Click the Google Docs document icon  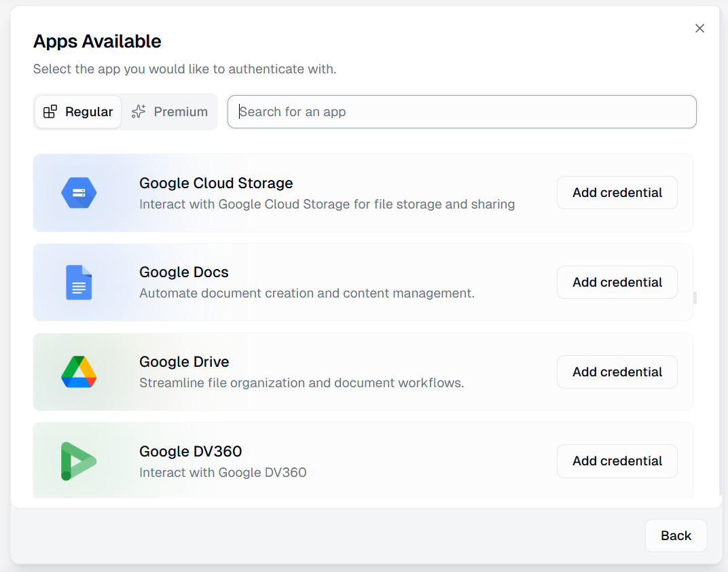(79, 283)
